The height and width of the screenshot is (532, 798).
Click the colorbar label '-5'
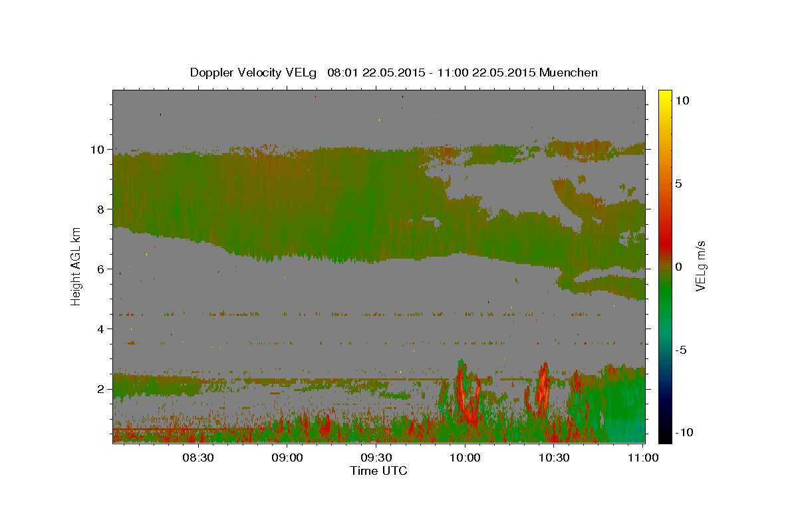point(682,350)
